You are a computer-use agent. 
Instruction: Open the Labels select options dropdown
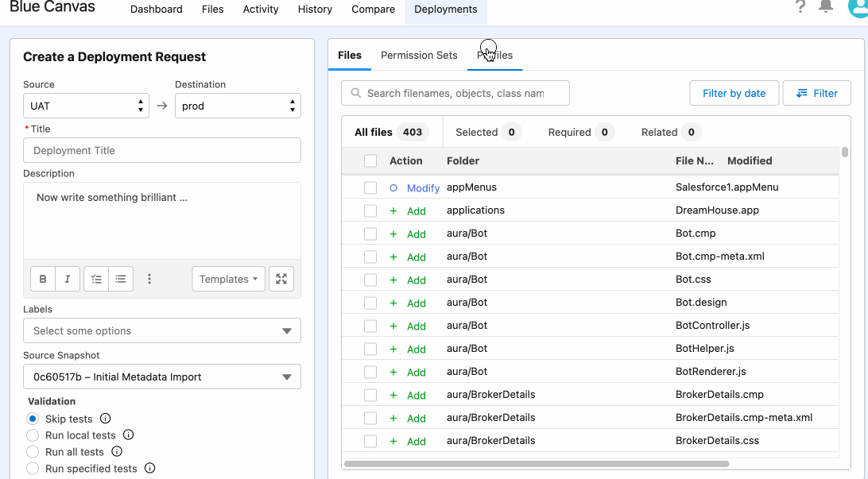coord(161,330)
